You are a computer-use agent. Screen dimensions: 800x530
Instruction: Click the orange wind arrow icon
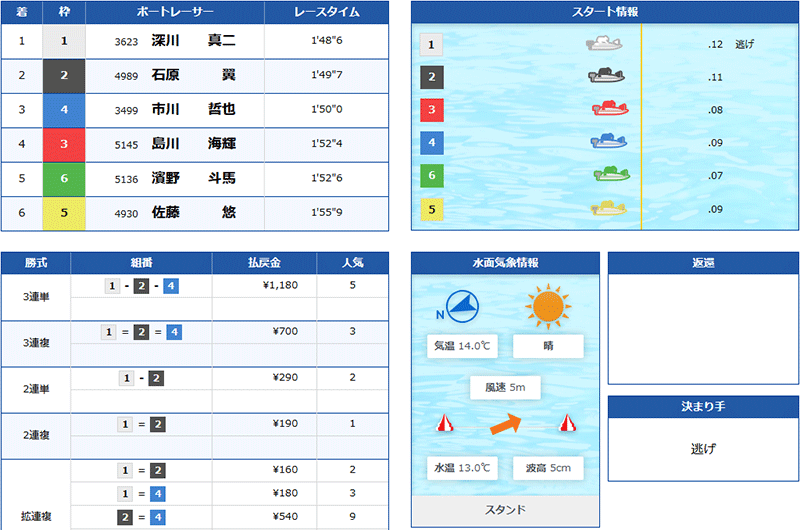506,423
